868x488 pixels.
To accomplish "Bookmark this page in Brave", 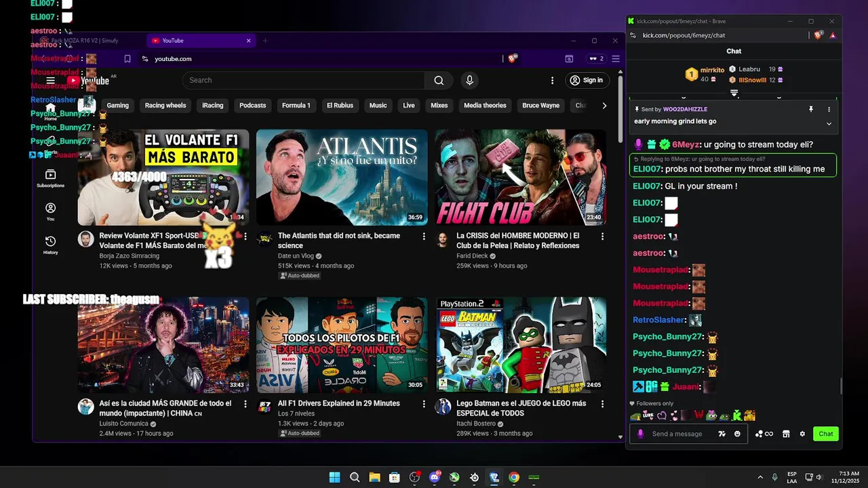I will 127,59.
